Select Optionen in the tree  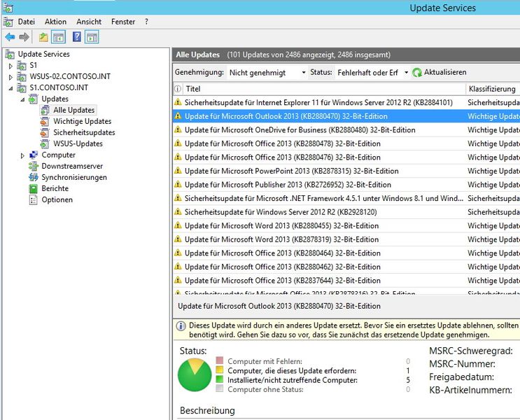point(57,200)
